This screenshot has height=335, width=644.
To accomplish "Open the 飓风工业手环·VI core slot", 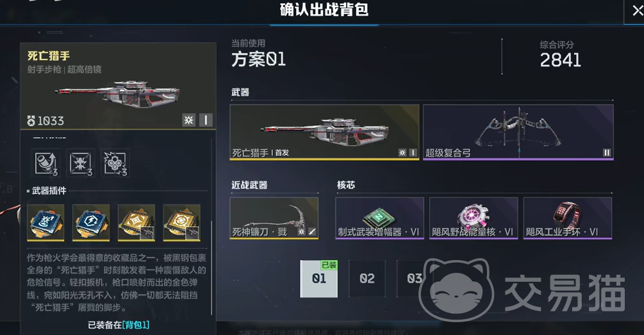I will [568, 218].
